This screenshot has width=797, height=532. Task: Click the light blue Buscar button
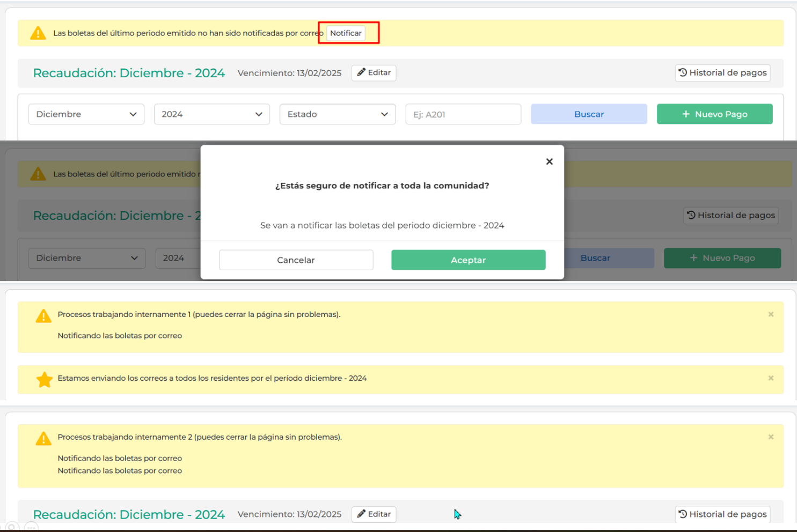click(x=589, y=114)
